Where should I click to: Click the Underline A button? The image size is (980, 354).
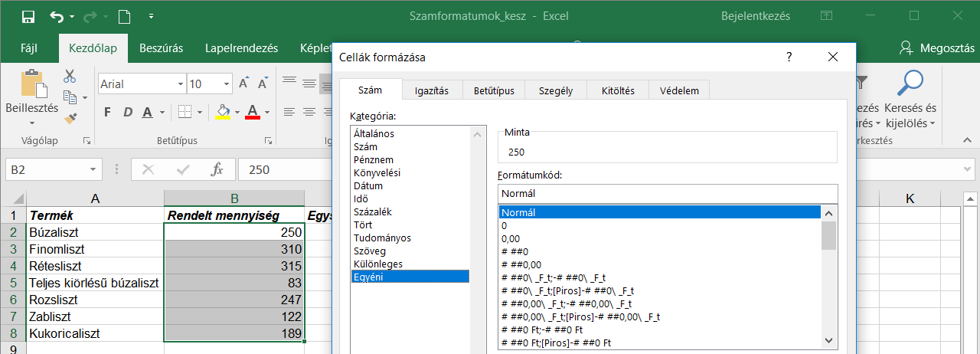147,113
